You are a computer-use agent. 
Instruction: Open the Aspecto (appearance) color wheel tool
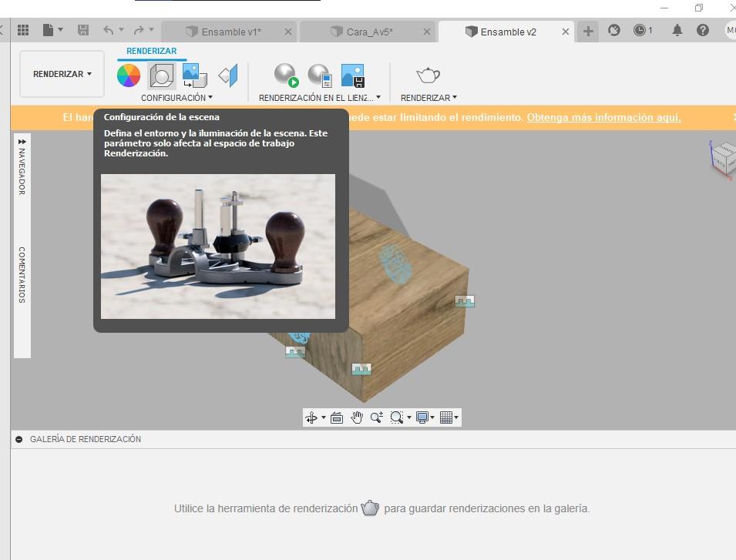(x=129, y=75)
